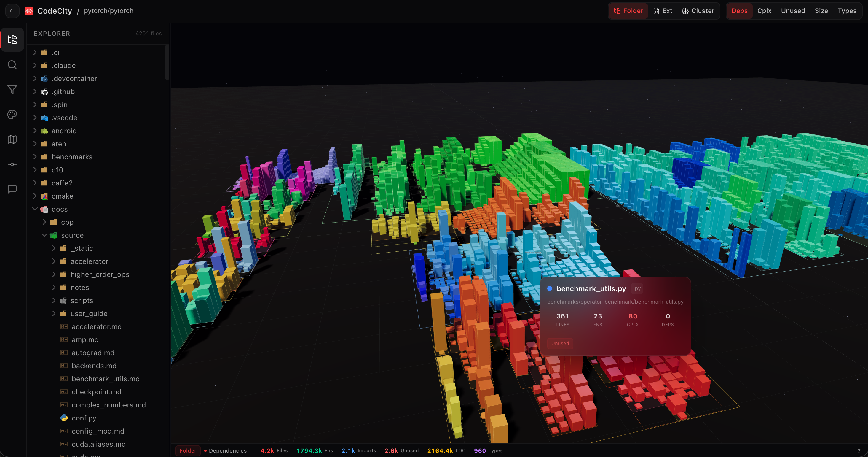
Task: Click the blue dot beside benchmark_utils.py
Action: [550, 288]
